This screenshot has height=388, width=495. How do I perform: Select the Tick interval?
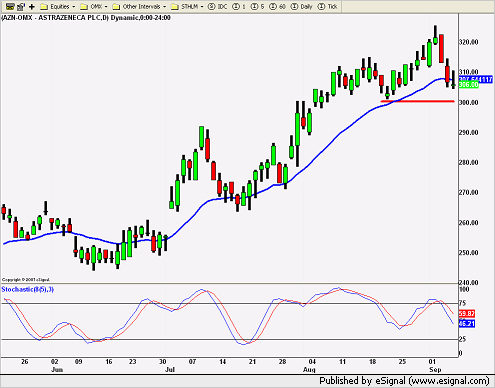pyautogui.click(x=327, y=6)
